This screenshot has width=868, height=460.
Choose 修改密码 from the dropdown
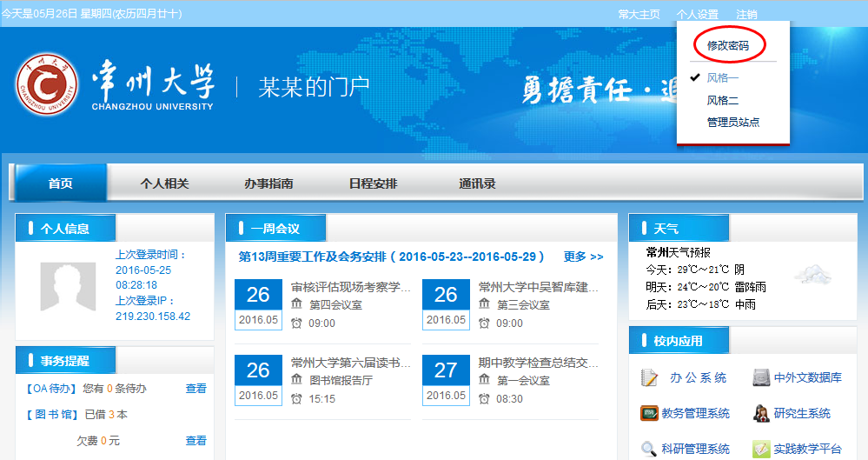pos(727,45)
